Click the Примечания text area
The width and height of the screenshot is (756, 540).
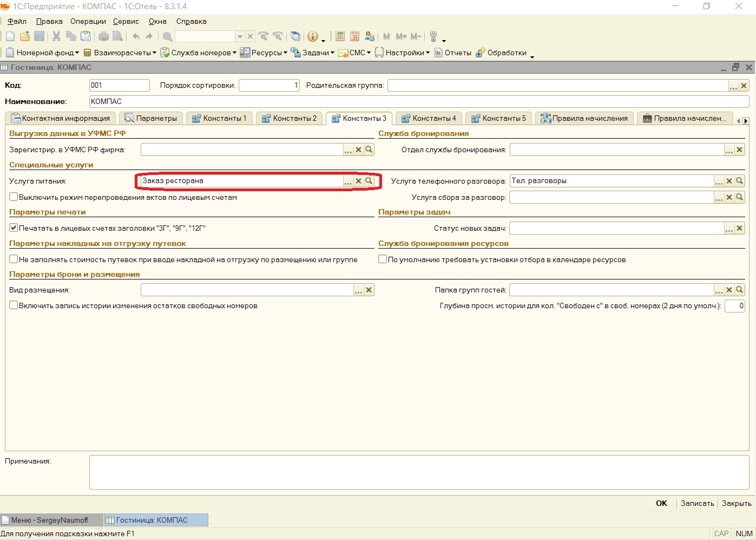pos(419,472)
